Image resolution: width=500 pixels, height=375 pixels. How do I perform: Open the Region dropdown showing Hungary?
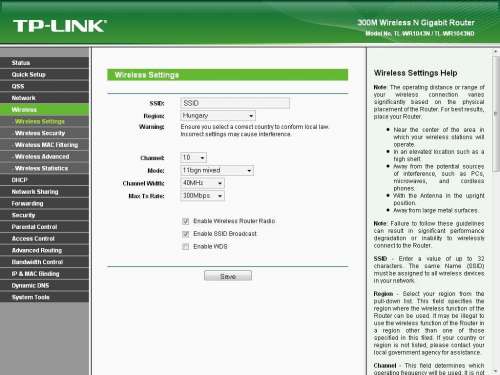(x=218, y=116)
